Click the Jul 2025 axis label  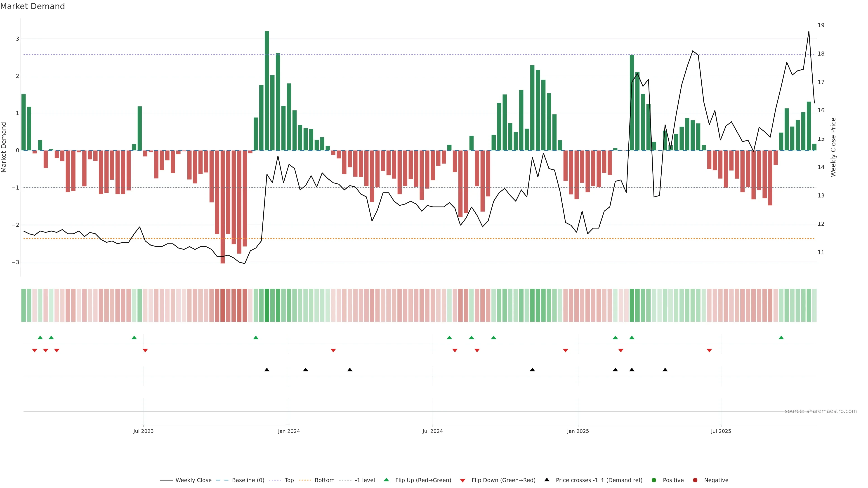pos(721,431)
